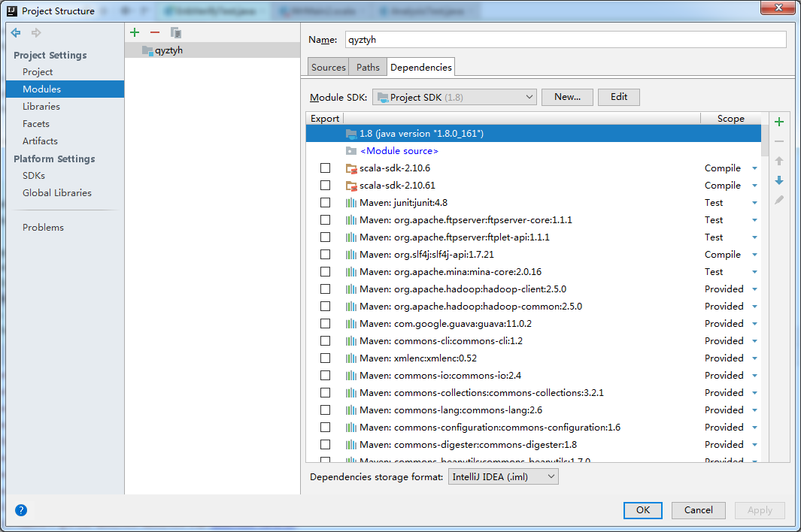The width and height of the screenshot is (801, 532).
Task: Toggle export for mina-core:2.0.16
Action: tap(326, 271)
